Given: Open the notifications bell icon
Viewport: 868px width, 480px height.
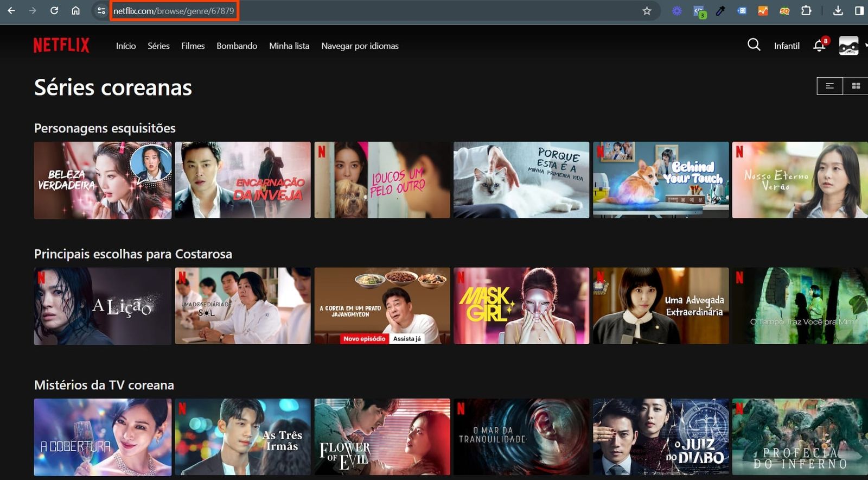Looking at the screenshot, I should pos(820,46).
